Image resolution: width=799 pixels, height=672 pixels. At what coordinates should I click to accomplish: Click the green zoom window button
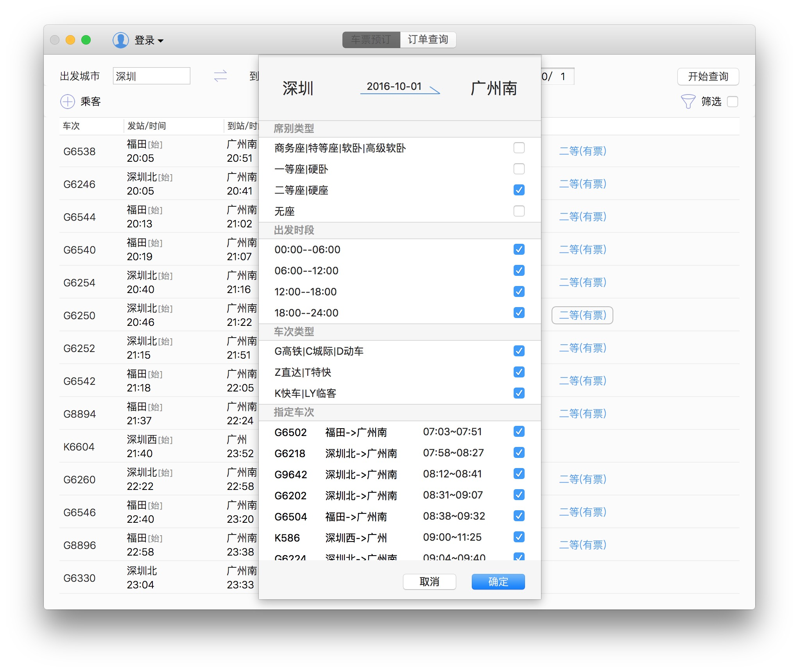86,40
